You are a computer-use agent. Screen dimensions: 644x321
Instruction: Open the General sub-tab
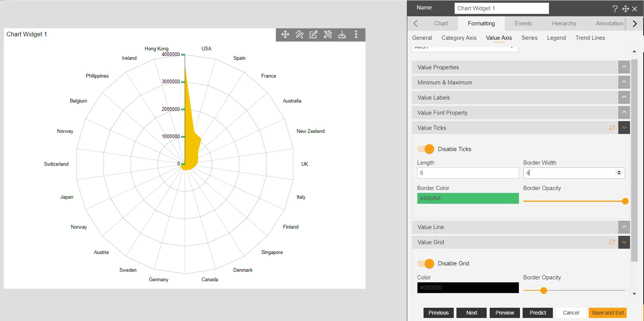[422, 38]
